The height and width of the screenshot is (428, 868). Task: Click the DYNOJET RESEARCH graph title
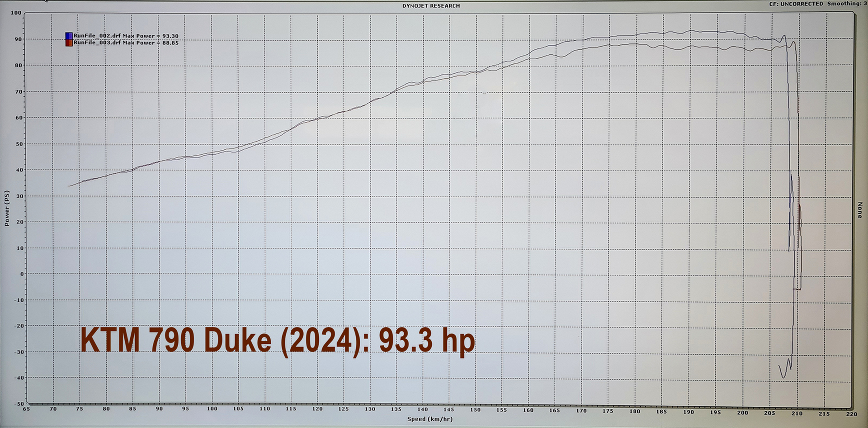(x=431, y=6)
